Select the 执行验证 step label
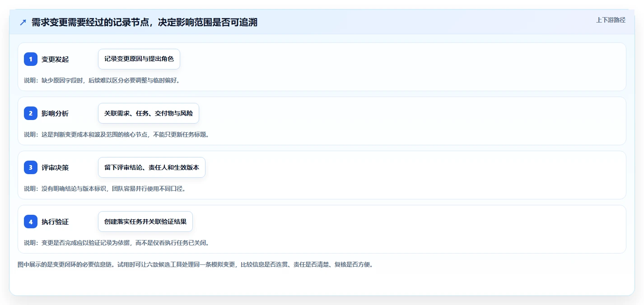This screenshot has height=305, width=644. 55,222
